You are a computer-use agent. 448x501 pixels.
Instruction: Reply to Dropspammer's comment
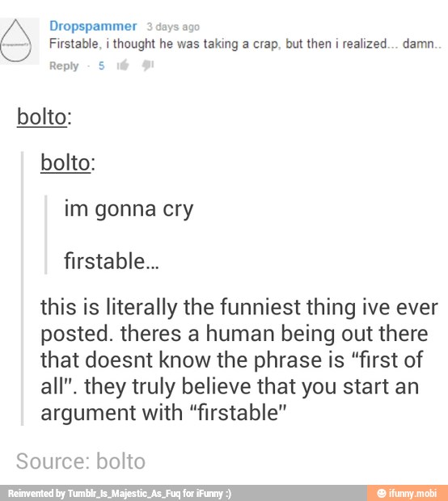pyautogui.click(x=64, y=65)
